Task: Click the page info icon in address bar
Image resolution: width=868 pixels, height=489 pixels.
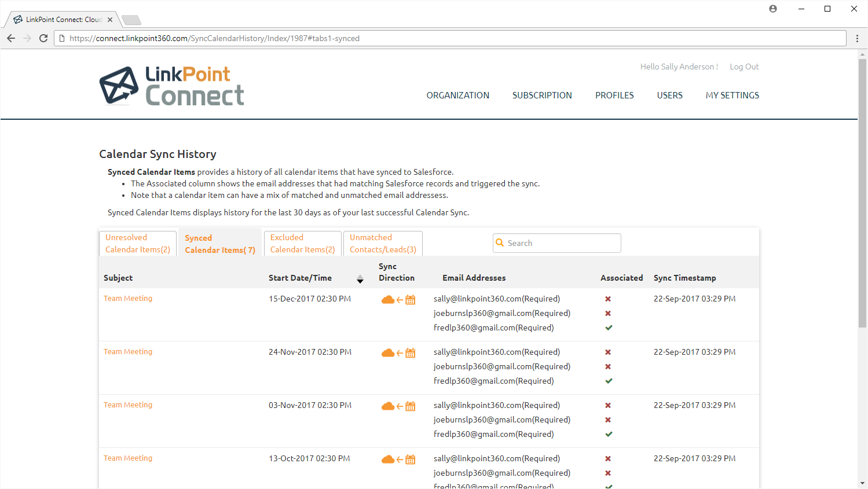Action: (62, 38)
